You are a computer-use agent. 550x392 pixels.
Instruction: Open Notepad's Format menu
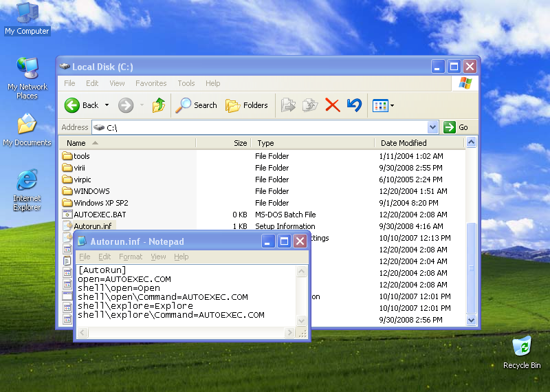point(131,257)
